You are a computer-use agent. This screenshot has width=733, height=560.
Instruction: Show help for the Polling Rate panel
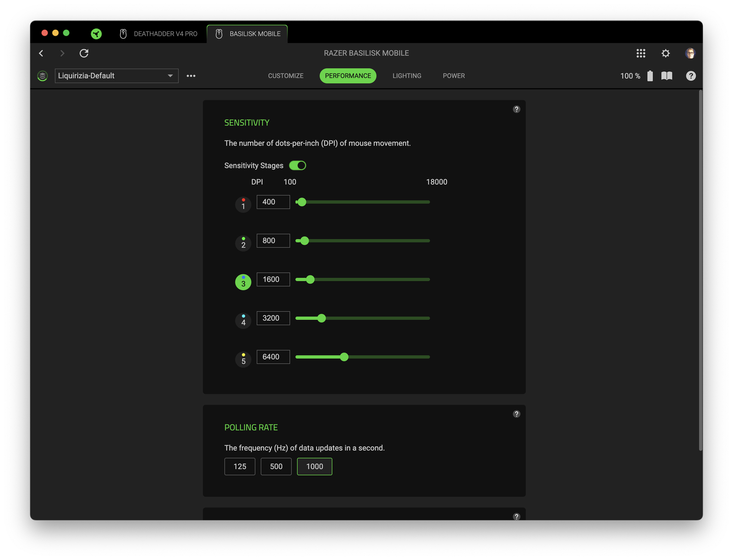pos(516,414)
